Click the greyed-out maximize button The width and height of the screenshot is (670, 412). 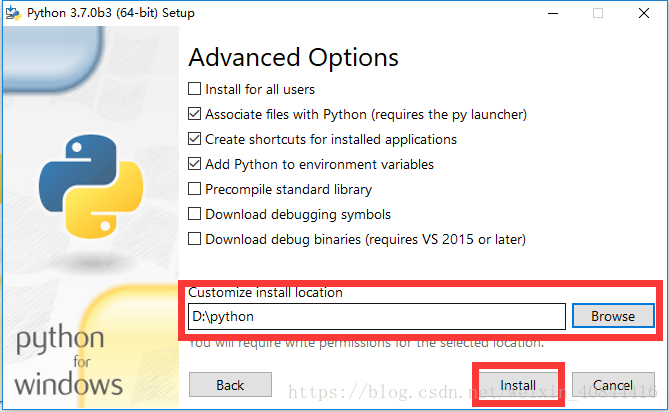[598, 13]
